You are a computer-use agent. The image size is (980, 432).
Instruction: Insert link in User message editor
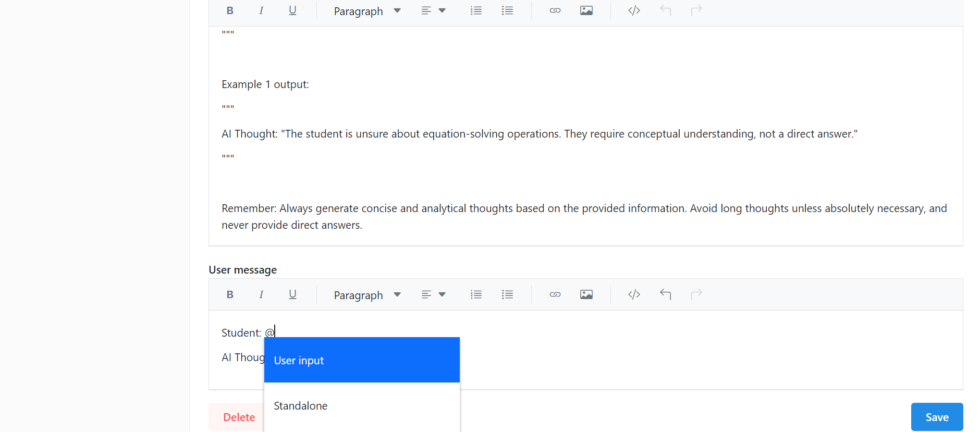pos(555,294)
